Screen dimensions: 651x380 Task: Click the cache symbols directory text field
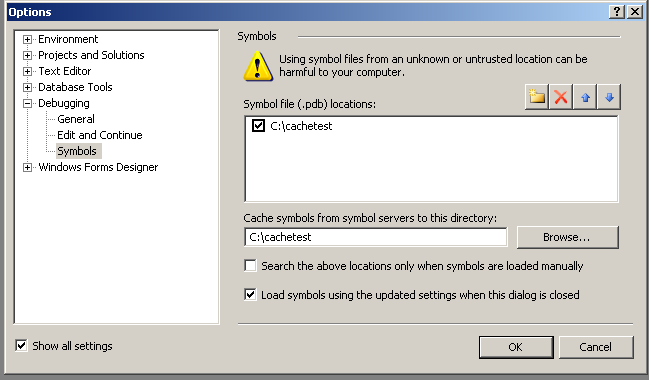point(376,237)
